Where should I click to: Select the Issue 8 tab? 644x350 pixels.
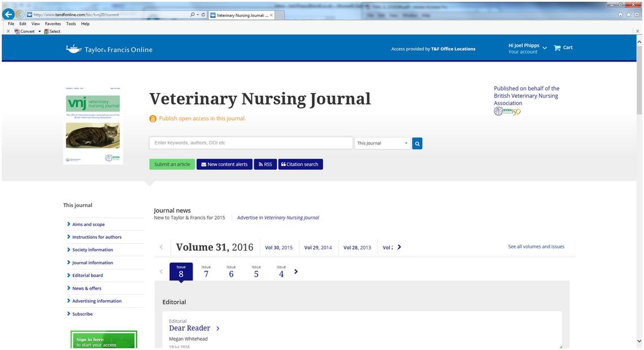coord(181,272)
